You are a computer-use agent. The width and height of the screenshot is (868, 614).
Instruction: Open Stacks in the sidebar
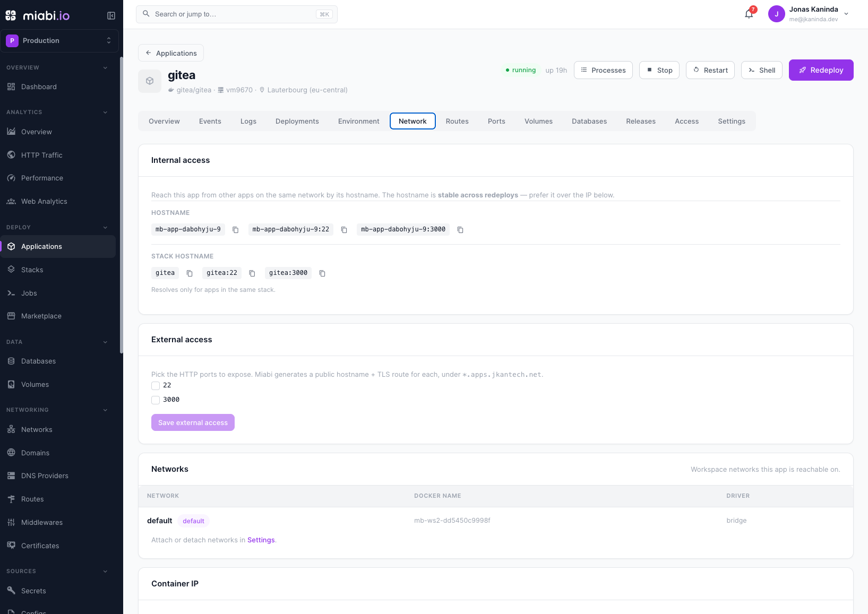click(58, 270)
